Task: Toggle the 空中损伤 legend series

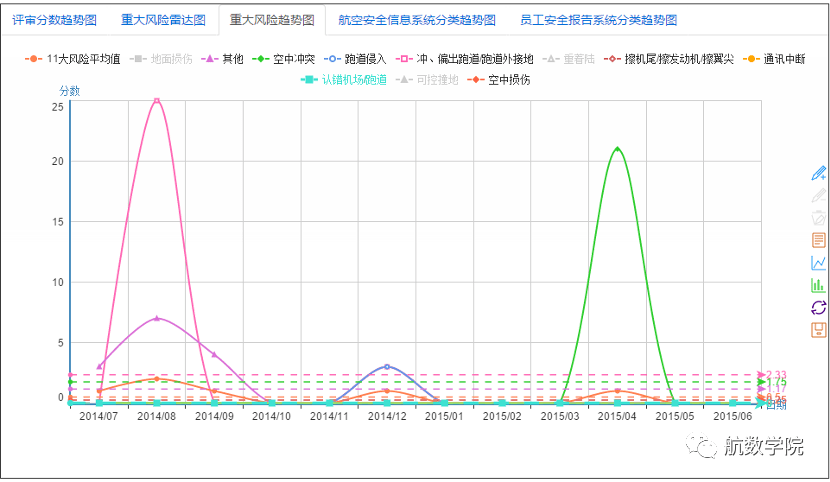Action: [x=499, y=80]
